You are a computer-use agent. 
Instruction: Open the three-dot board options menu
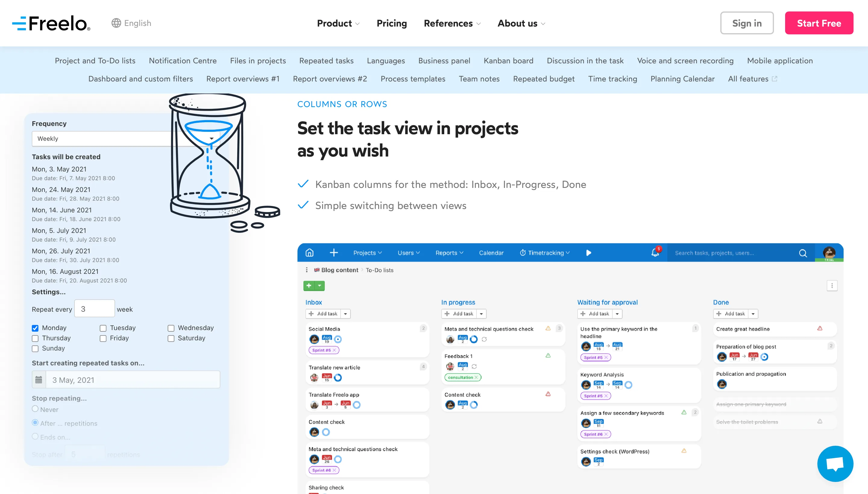(832, 286)
